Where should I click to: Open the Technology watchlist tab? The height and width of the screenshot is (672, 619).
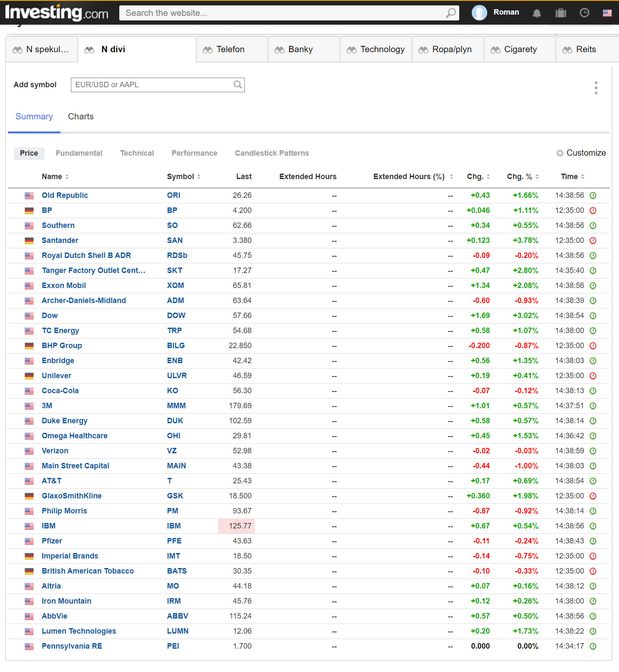[x=376, y=49]
